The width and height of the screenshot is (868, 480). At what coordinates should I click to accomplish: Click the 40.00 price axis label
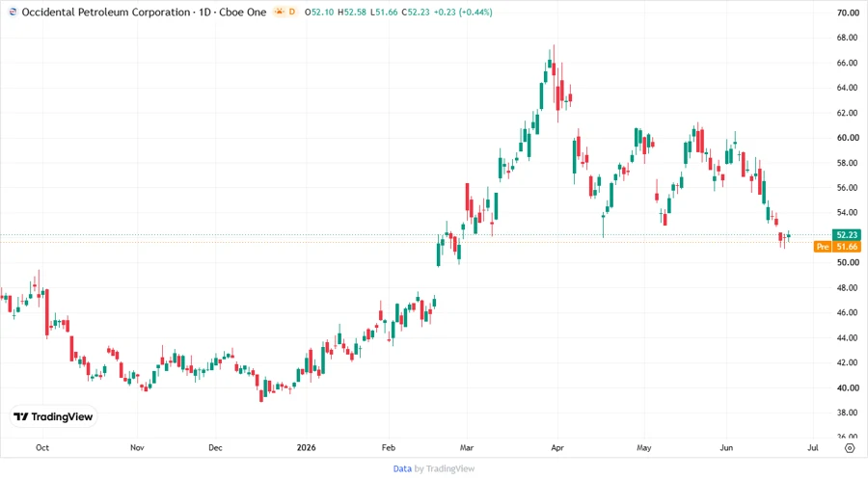[x=848, y=387]
